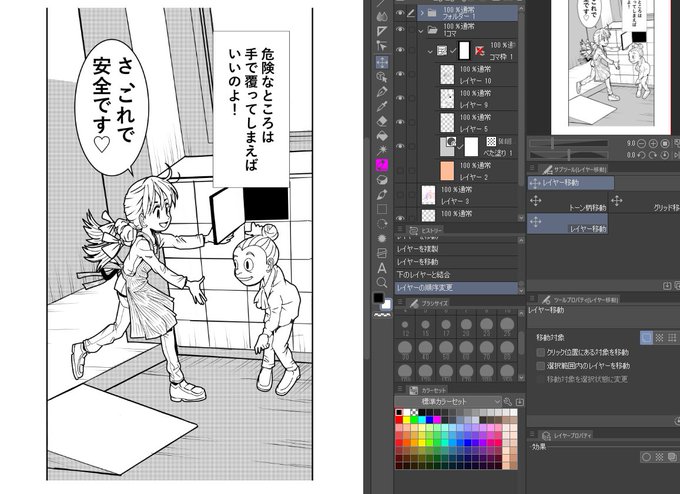Select the rectangle frame tool icon

(x=382, y=209)
